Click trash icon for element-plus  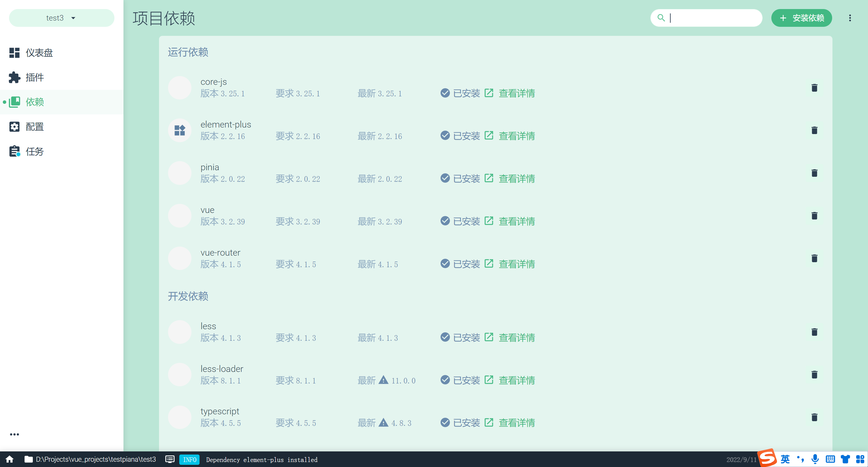[x=814, y=130]
